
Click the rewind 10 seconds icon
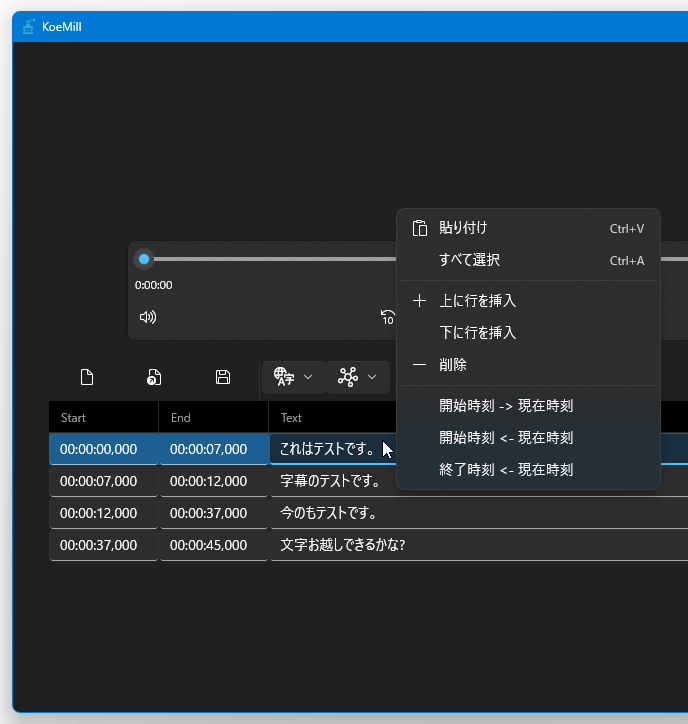[x=388, y=317]
